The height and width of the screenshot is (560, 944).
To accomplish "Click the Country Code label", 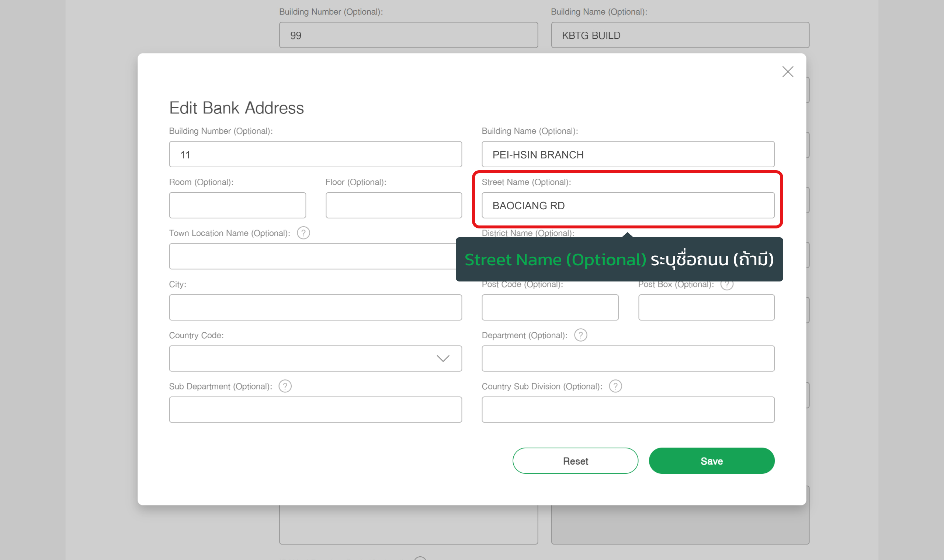I will point(196,335).
